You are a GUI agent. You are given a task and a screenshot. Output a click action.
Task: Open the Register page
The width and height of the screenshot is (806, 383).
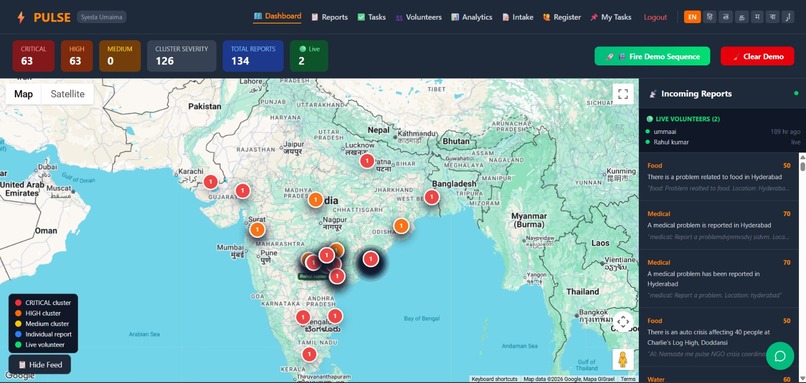[x=562, y=17]
